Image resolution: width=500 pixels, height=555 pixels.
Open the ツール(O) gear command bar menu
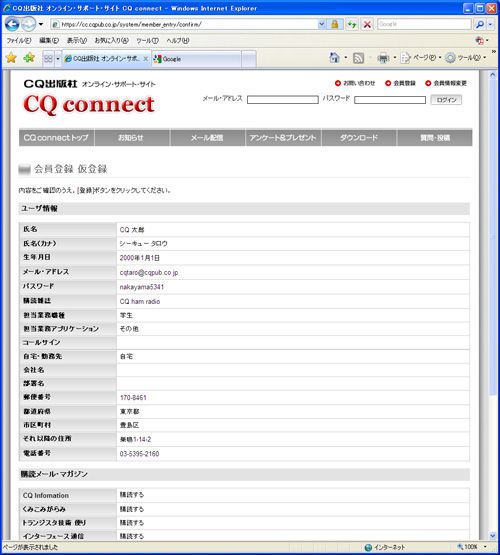tap(466, 58)
